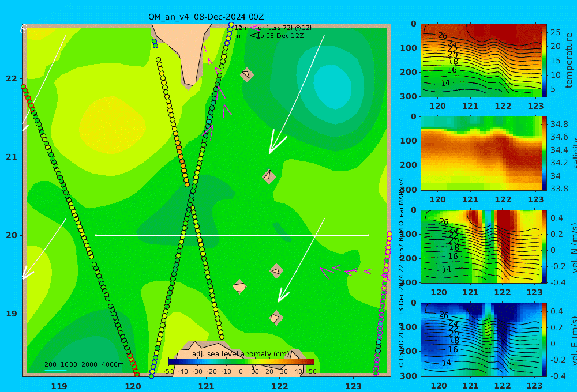Click the 25 tick on the temperature colorbar
Screen dimensions: 577x392
pyautogui.click(x=556, y=32)
